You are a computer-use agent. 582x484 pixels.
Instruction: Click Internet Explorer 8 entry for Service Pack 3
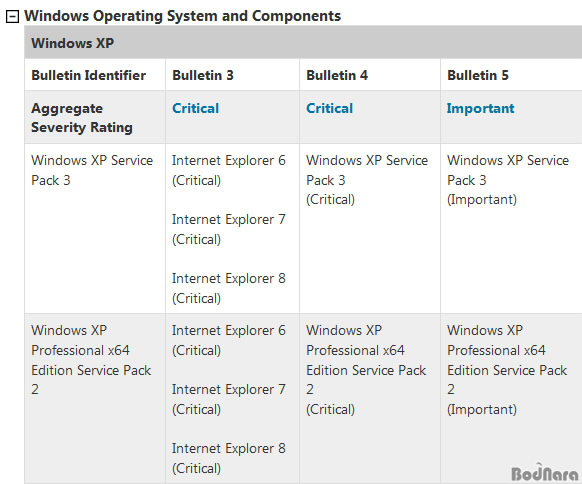229,288
